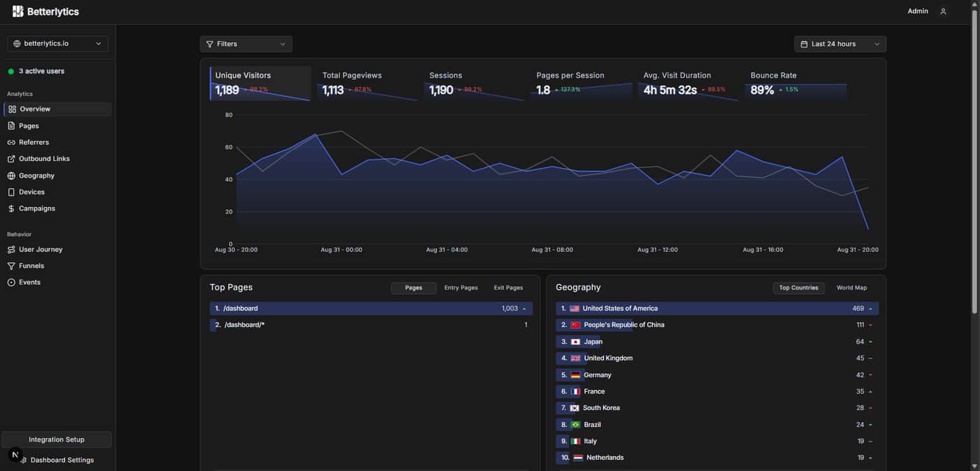Click the Events circle icon in sidebar

(x=11, y=283)
